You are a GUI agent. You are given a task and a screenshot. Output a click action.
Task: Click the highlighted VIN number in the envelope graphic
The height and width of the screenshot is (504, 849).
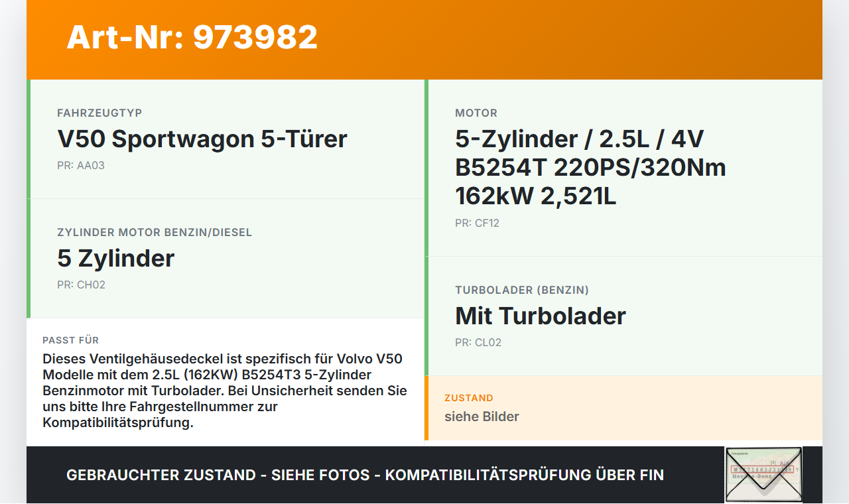click(761, 469)
